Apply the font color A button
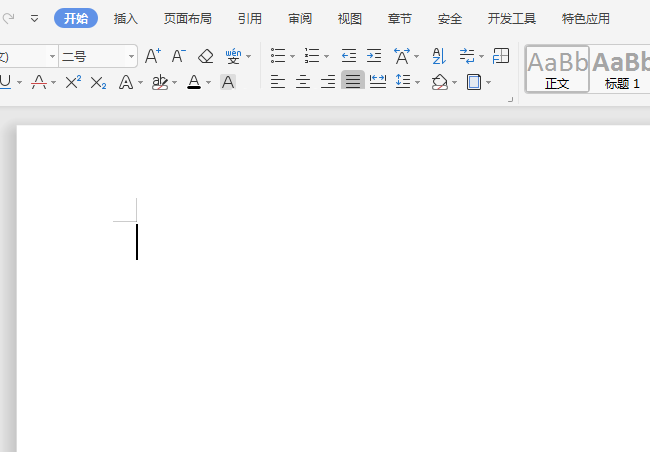Image resolution: width=650 pixels, height=452 pixels. (x=194, y=82)
